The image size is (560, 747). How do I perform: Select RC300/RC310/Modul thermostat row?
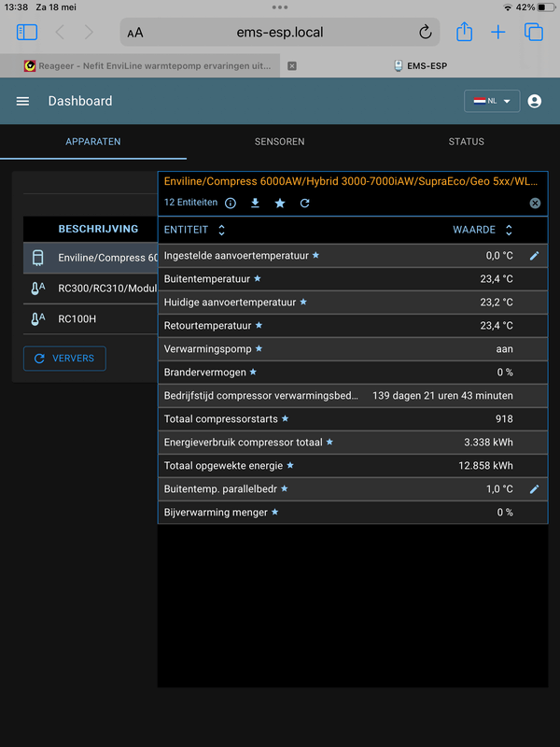pyautogui.click(x=91, y=289)
